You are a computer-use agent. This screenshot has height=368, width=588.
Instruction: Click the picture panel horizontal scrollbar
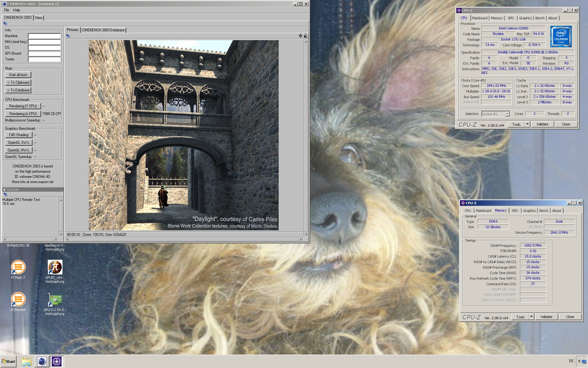click(184, 239)
